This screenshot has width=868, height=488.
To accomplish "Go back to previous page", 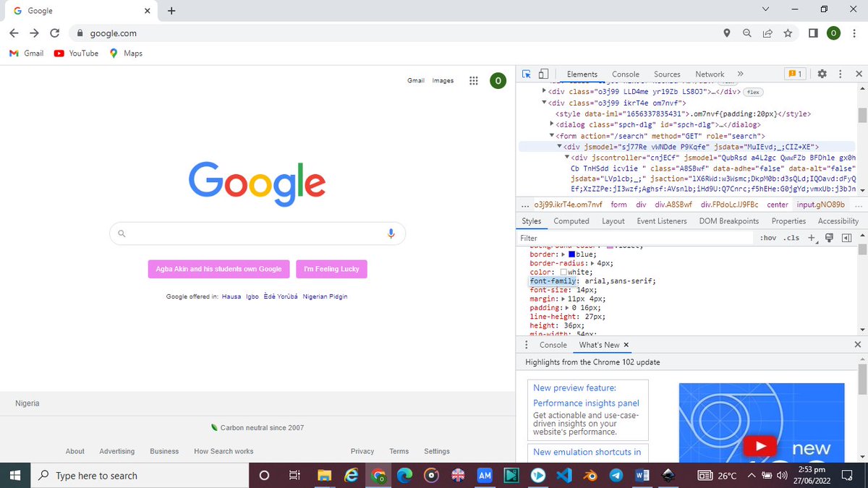I will point(14,33).
